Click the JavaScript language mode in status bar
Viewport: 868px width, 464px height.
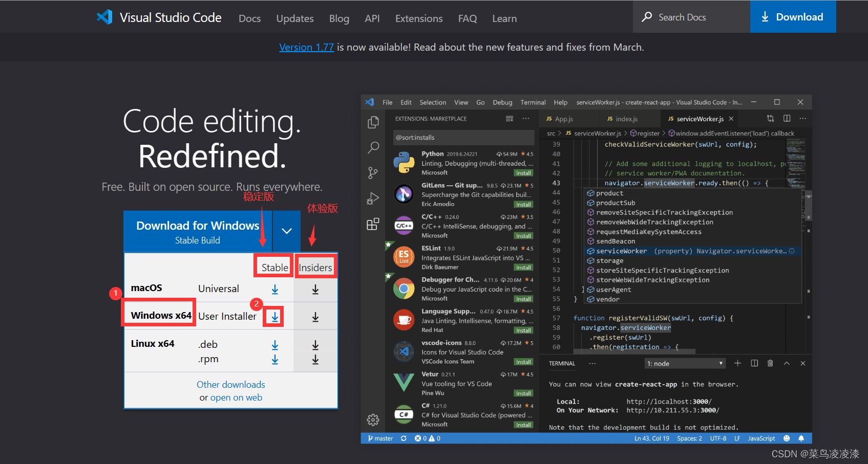click(x=761, y=438)
